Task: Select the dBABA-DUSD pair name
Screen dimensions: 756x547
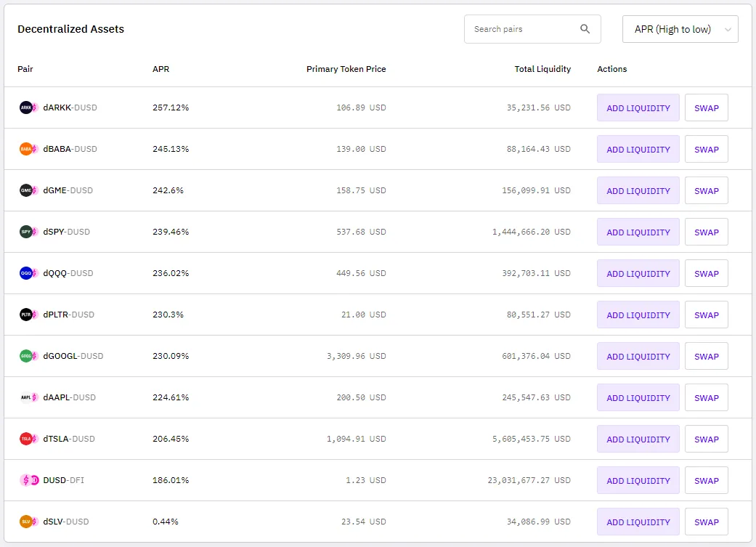Action: tap(70, 149)
